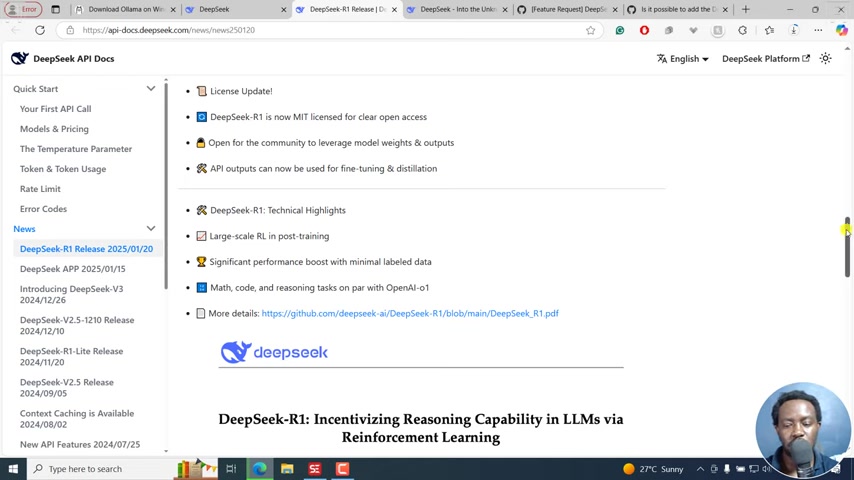Open browser Settings and more menu

click(x=818, y=30)
